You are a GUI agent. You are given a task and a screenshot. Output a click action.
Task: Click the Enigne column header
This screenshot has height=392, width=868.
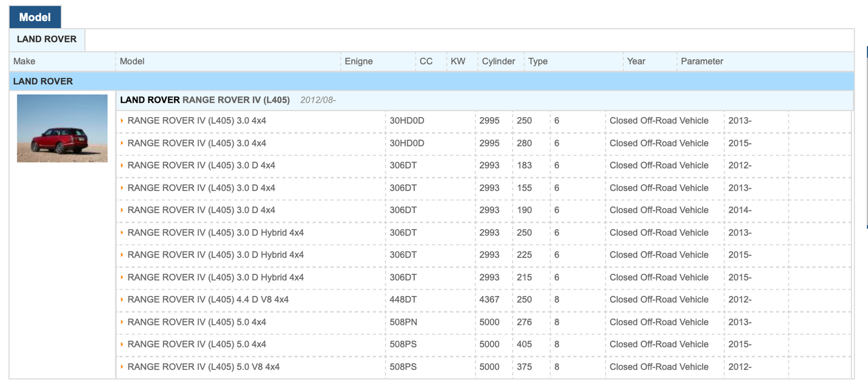pos(359,61)
